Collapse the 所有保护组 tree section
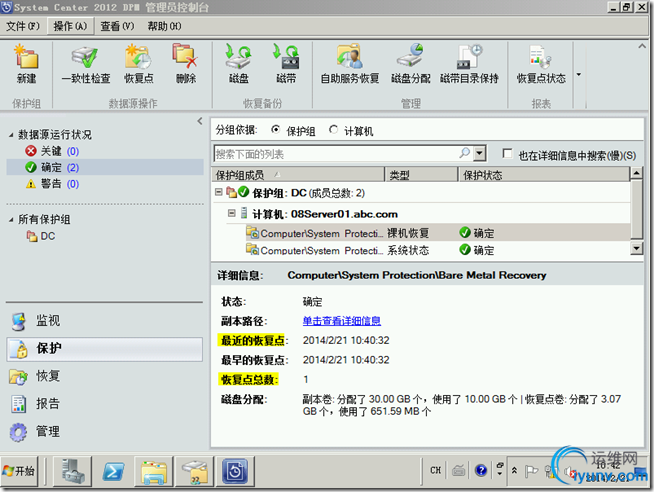The width and height of the screenshot is (654, 492). click(11, 219)
